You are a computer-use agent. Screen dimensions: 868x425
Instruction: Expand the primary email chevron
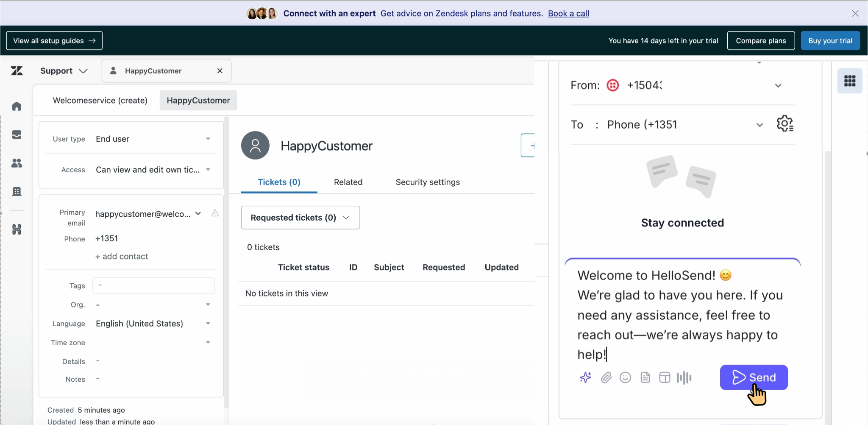[x=198, y=213]
